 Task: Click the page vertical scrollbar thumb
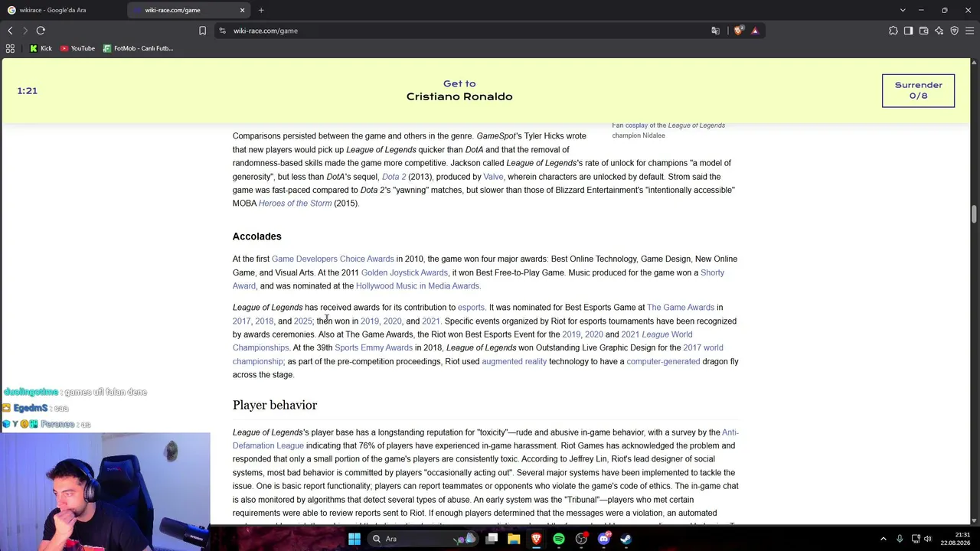(975, 213)
